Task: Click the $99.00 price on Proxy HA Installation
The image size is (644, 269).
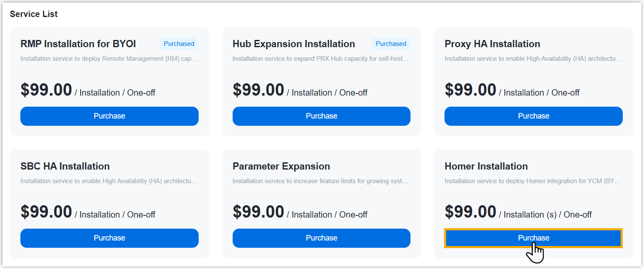Action: [470, 90]
